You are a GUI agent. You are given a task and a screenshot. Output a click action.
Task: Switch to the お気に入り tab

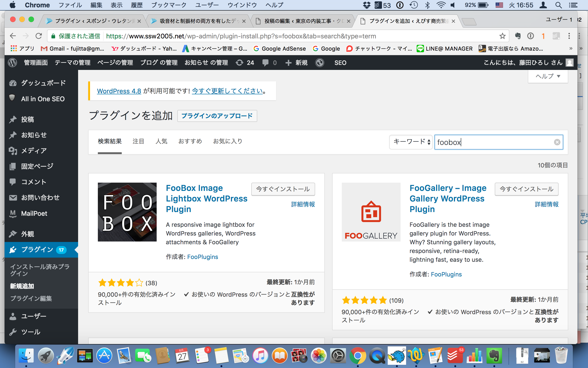(x=228, y=141)
